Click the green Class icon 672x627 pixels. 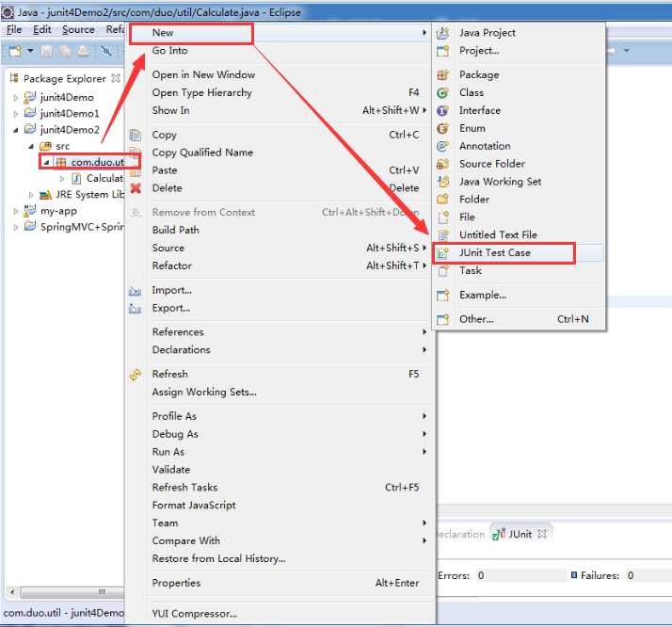[x=442, y=93]
